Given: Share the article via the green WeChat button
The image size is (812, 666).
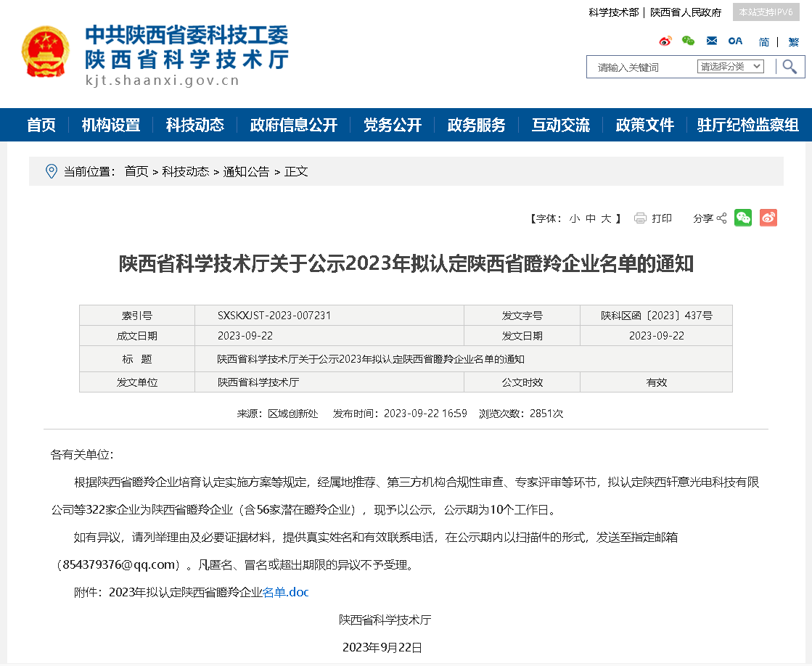Looking at the screenshot, I should point(742,218).
